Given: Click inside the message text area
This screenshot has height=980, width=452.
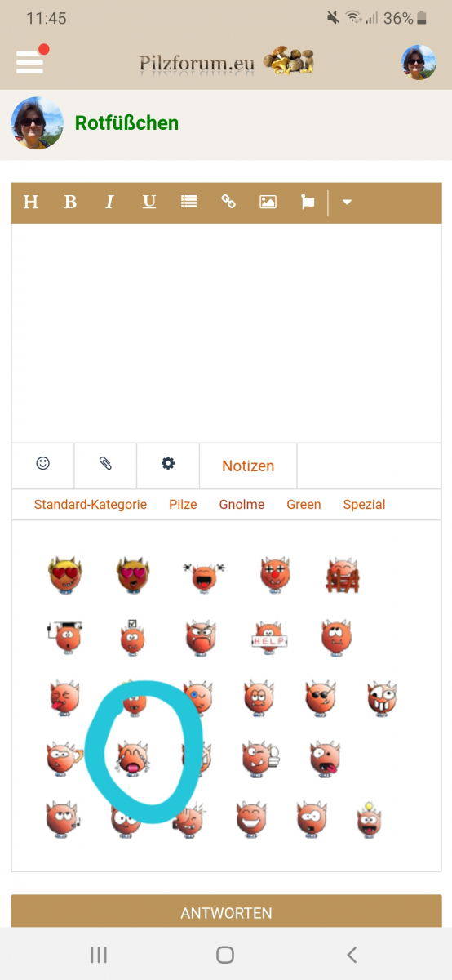Looking at the screenshot, I should pyautogui.click(x=226, y=332).
